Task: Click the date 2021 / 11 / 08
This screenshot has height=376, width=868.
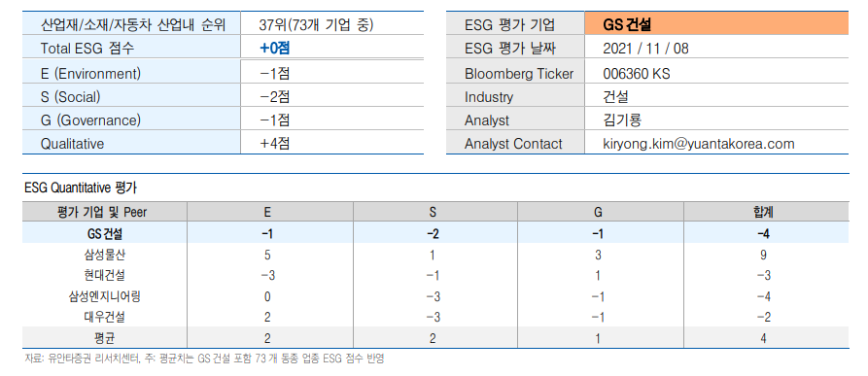Action: (646, 49)
